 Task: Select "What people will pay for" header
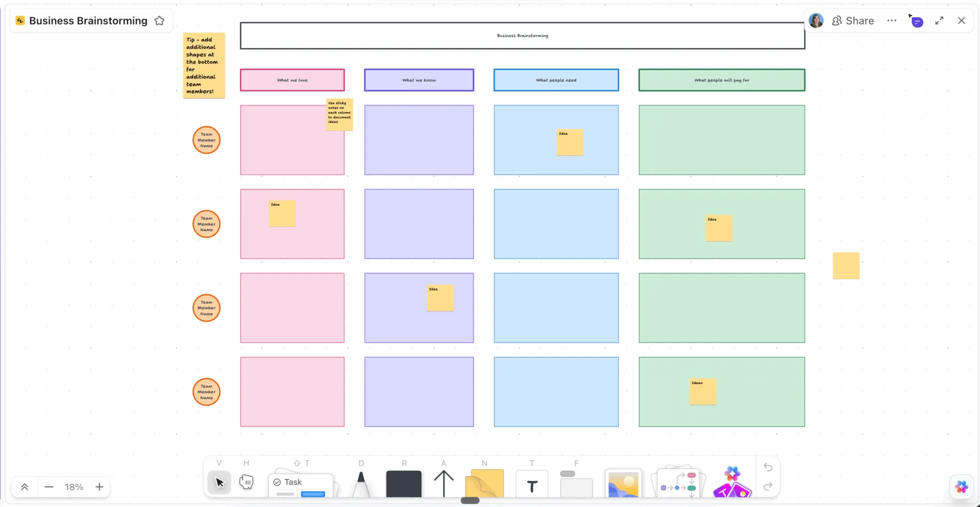(x=722, y=80)
